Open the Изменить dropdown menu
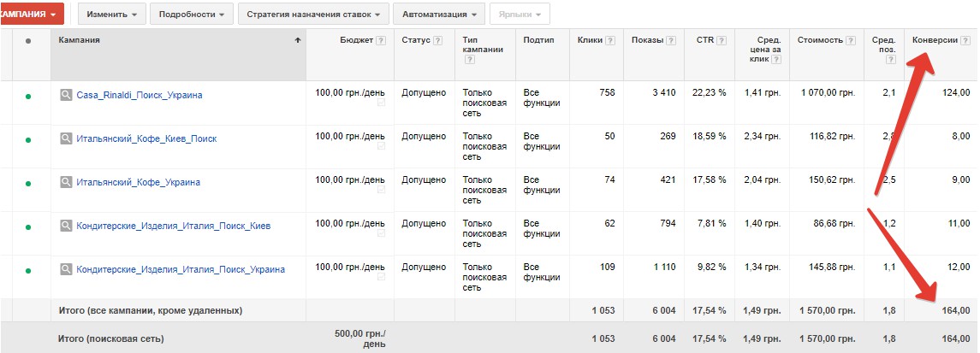This screenshot has width=980, height=353. [x=111, y=15]
